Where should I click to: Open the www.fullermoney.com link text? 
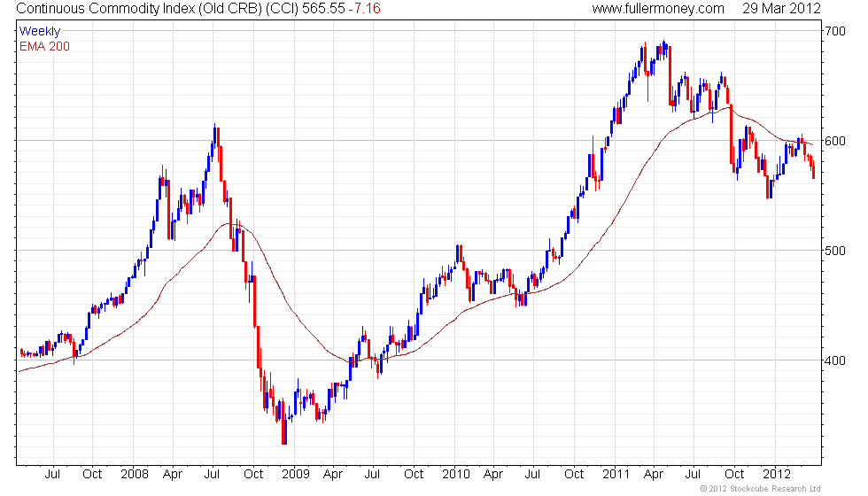658,8
